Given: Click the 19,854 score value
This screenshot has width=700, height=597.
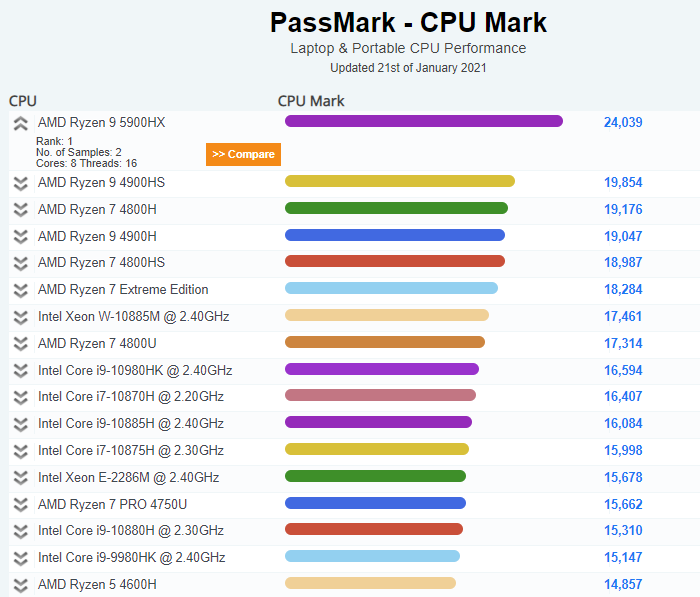Looking at the screenshot, I should coord(623,182).
